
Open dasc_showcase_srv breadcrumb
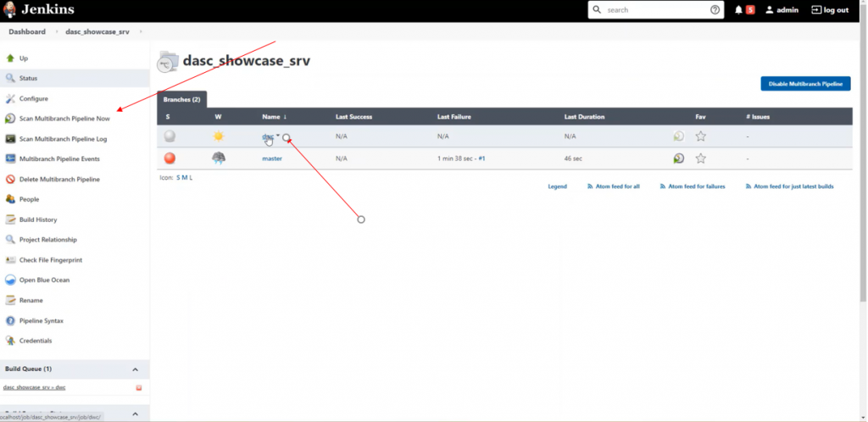click(x=97, y=31)
